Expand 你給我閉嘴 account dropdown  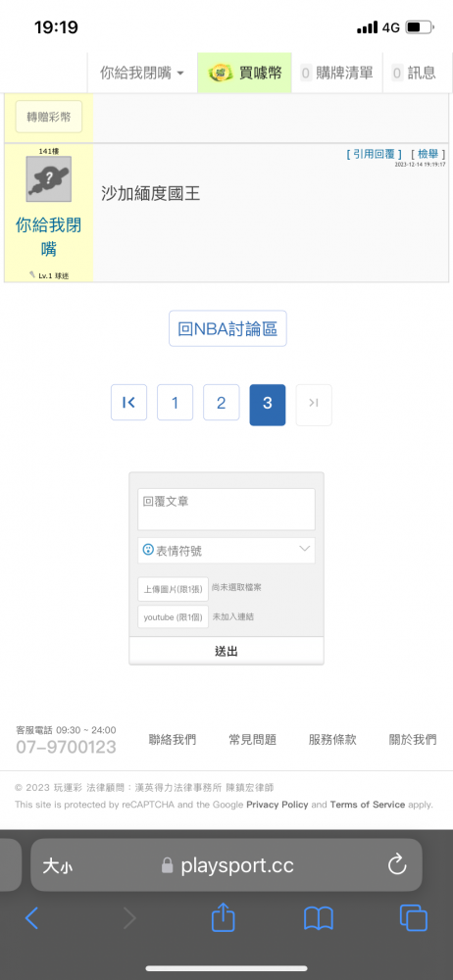tap(142, 73)
